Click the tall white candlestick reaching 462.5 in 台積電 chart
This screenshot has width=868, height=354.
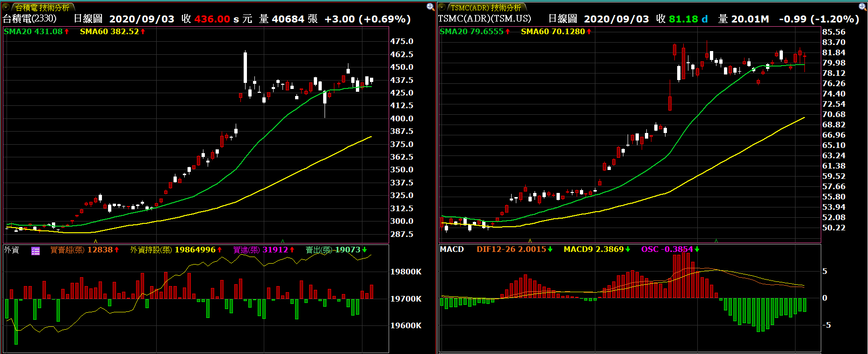point(245,68)
